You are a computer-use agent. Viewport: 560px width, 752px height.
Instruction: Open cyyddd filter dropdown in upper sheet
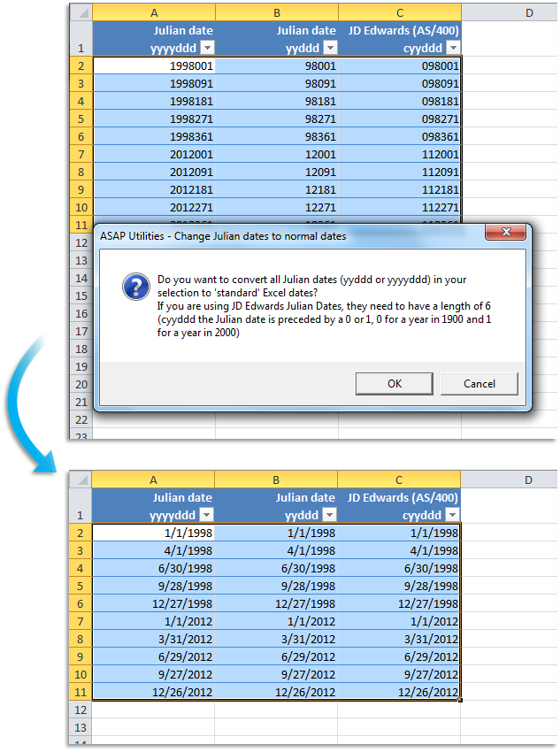coord(452,48)
